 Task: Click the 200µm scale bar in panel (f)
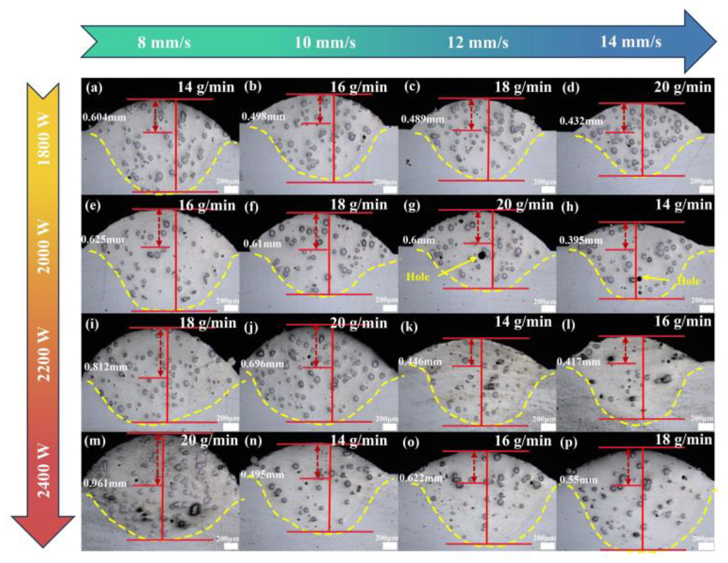point(389,307)
